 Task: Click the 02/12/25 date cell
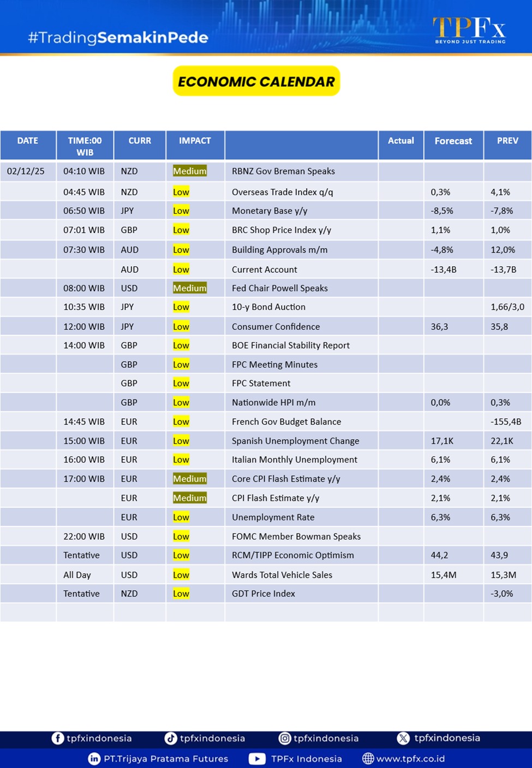click(x=26, y=171)
